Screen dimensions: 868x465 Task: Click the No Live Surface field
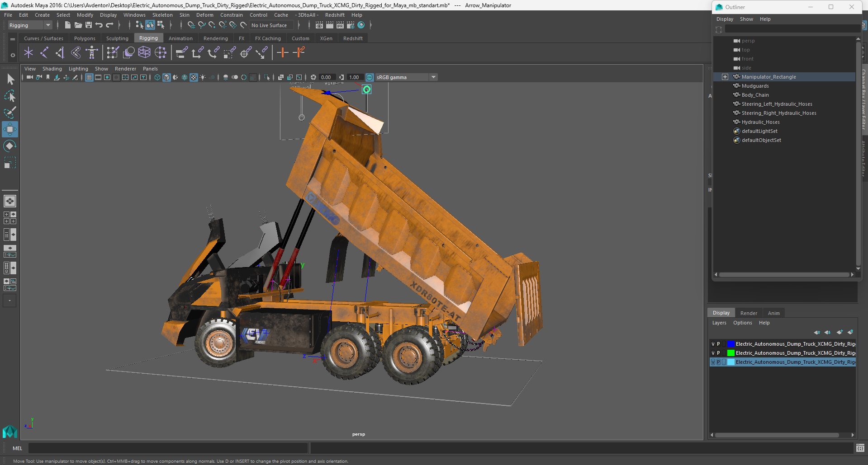tap(270, 25)
